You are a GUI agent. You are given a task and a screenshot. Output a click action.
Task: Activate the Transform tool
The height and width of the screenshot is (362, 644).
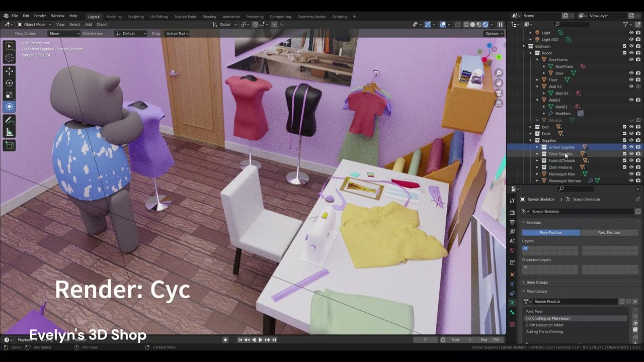point(10,107)
